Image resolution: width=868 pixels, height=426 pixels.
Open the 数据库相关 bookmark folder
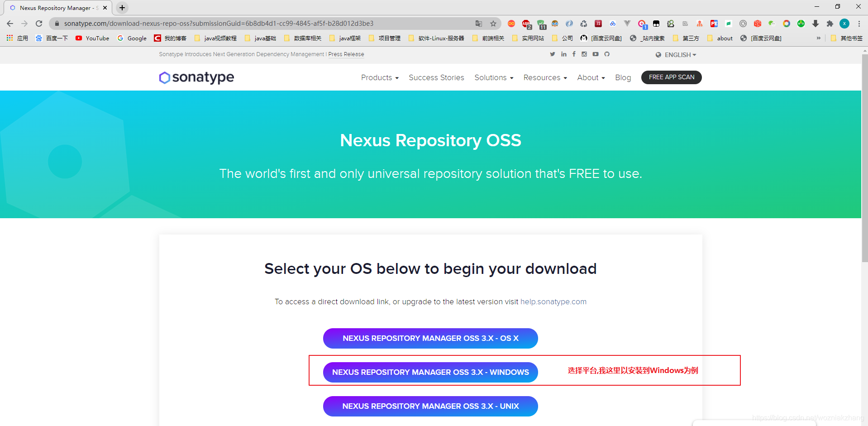[303, 38]
